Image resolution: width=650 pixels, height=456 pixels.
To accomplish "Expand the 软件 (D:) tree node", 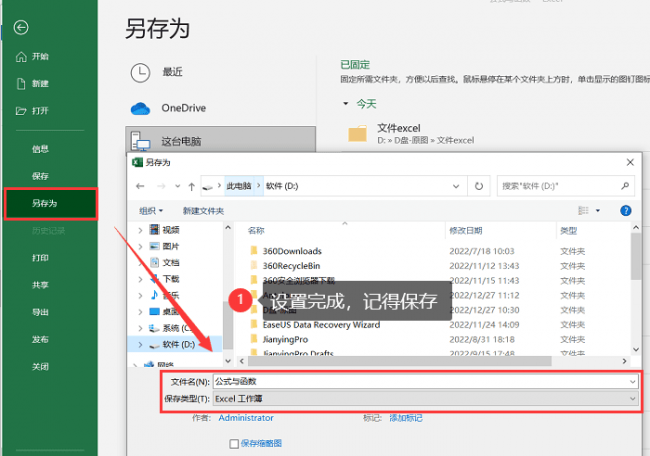I will [140, 344].
